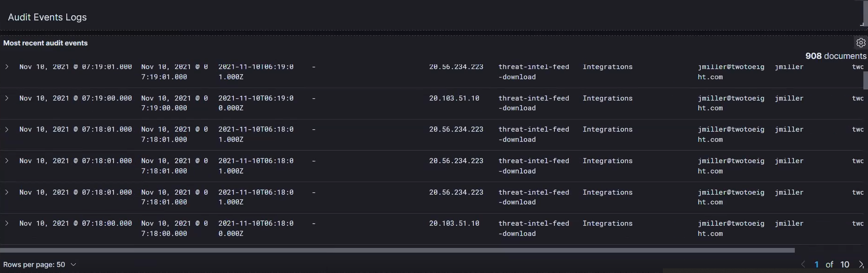Expand the 07:19:01 audit event row

coord(6,67)
